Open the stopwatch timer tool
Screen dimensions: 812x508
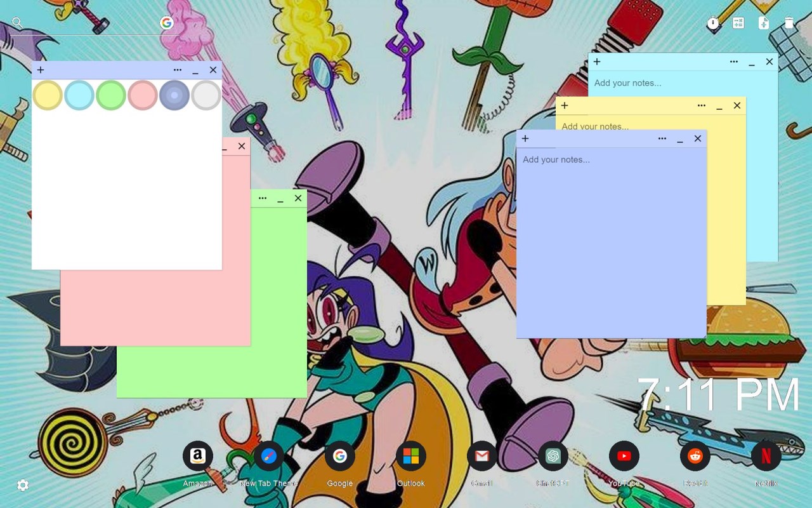[714, 23]
